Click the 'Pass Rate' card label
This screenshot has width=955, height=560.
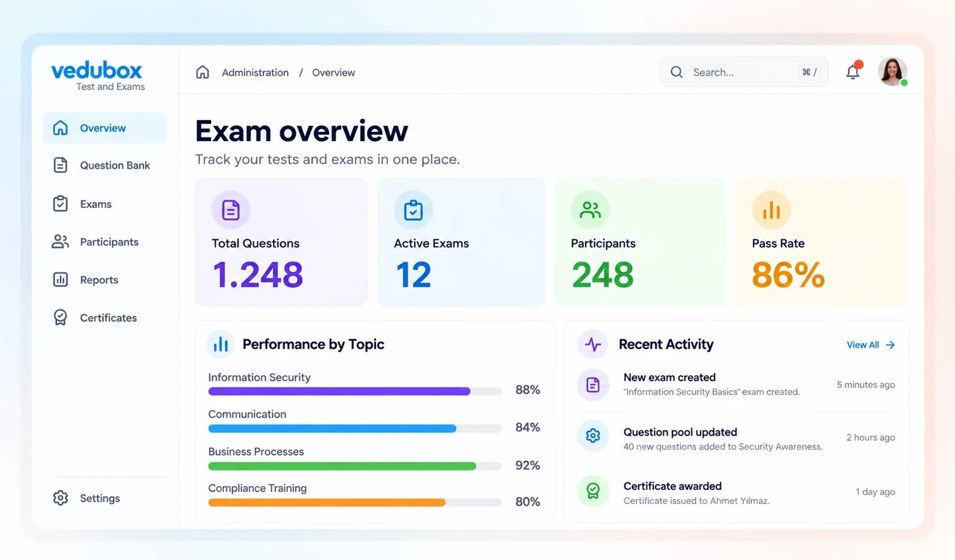(x=778, y=243)
